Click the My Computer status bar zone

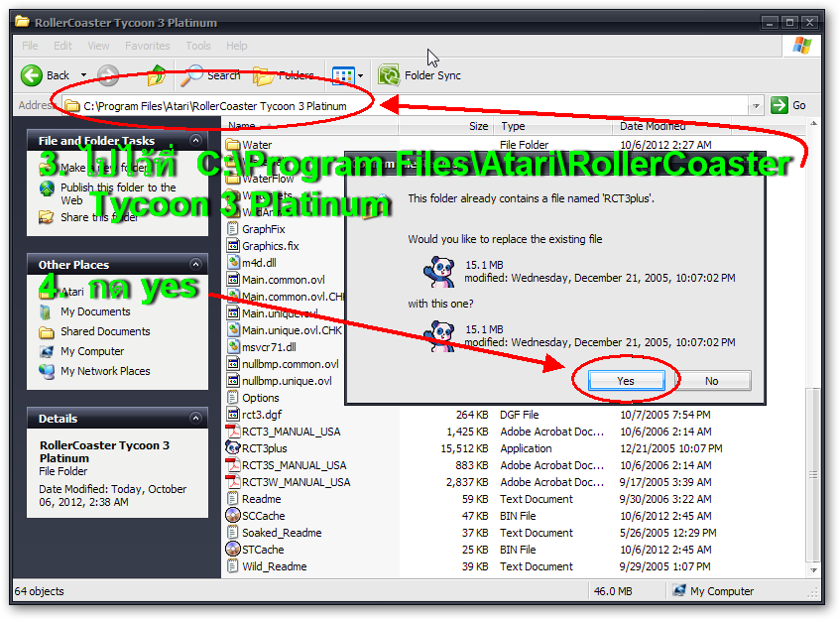pos(714,591)
